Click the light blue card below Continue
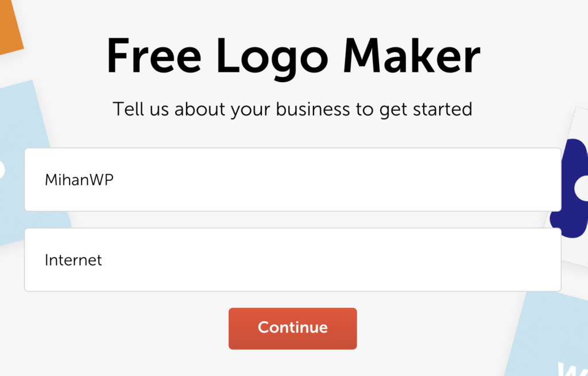The height and width of the screenshot is (376, 588). (547, 334)
